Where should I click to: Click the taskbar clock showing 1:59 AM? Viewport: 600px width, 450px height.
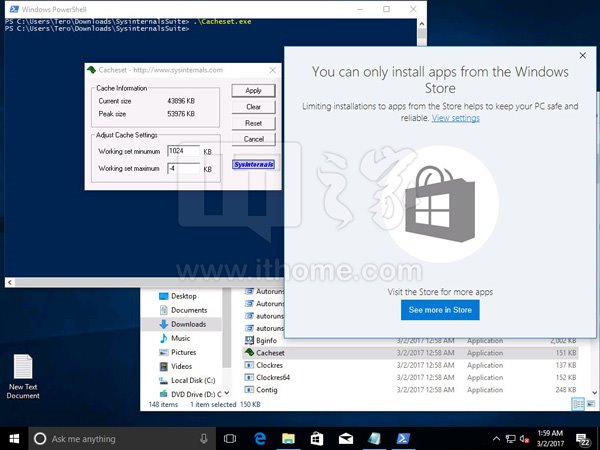(x=550, y=439)
